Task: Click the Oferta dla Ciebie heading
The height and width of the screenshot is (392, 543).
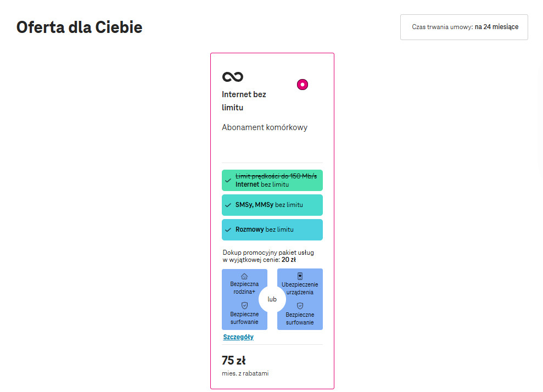Action: (80, 27)
